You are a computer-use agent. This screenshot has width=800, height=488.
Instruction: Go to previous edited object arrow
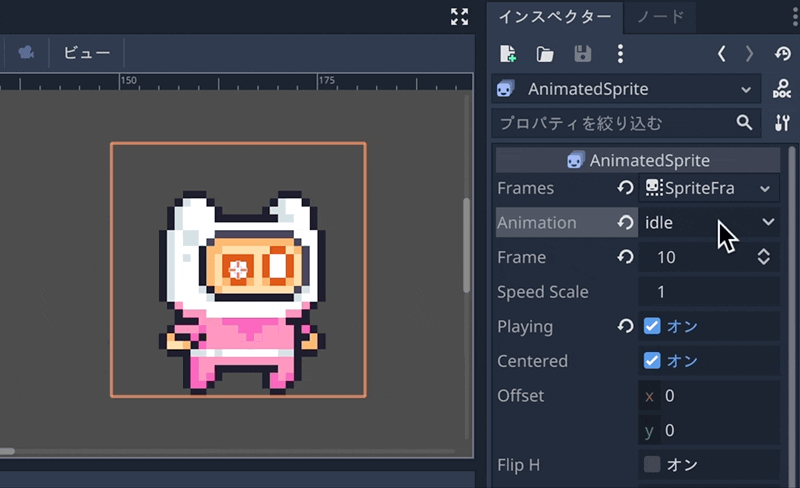pos(722,54)
